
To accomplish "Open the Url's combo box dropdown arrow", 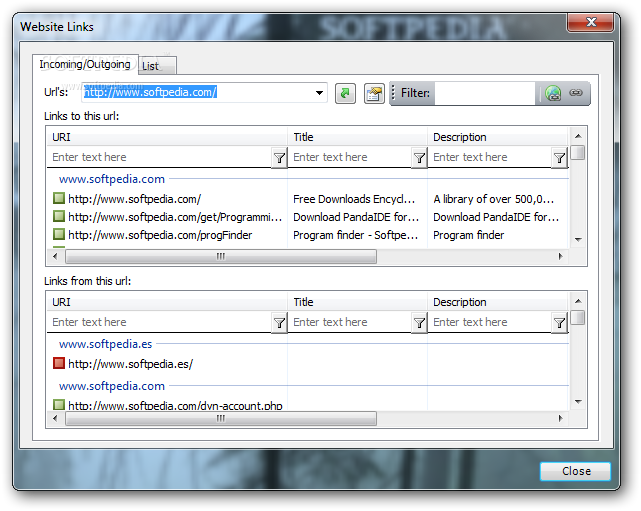I will [x=319, y=93].
